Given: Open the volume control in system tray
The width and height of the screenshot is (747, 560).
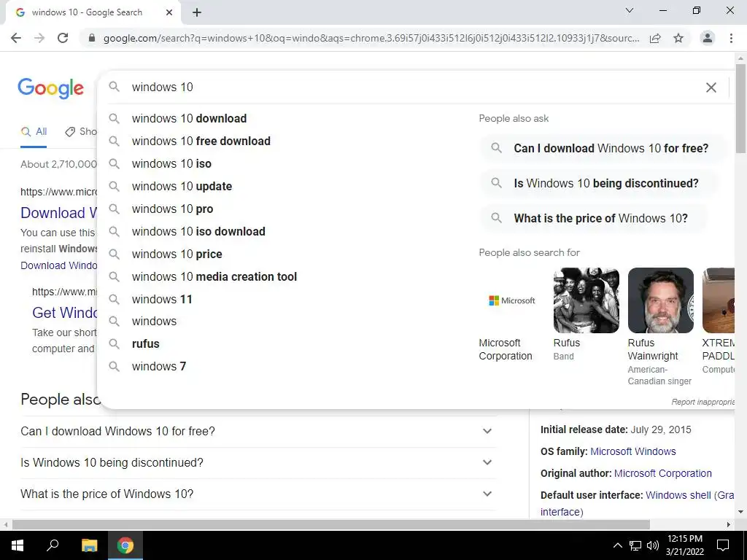Looking at the screenshot, I should [x=653, y=545].
